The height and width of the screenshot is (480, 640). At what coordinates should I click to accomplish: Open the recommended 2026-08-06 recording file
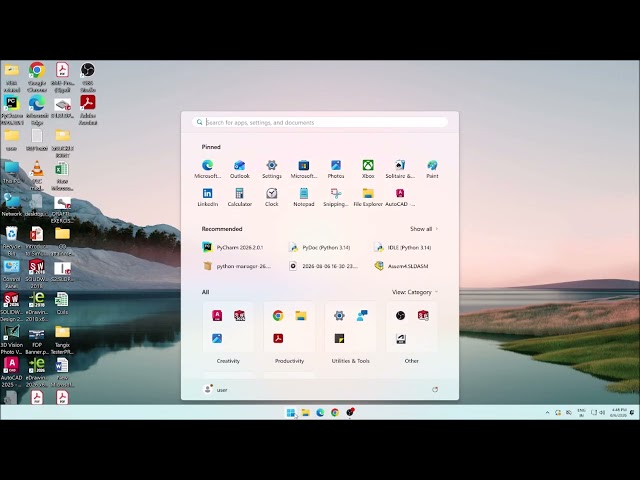[x=323, y=266]
